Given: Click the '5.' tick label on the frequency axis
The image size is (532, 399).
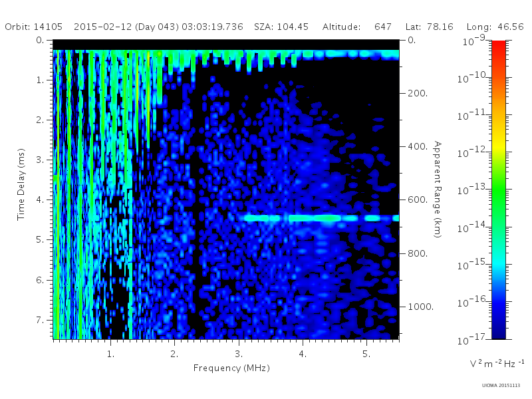Looking at the screenshot, I should (x=366, y=354).
